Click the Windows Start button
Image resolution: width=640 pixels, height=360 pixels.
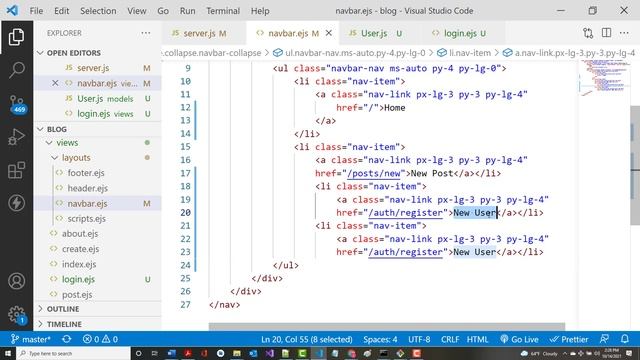[8, 353]
